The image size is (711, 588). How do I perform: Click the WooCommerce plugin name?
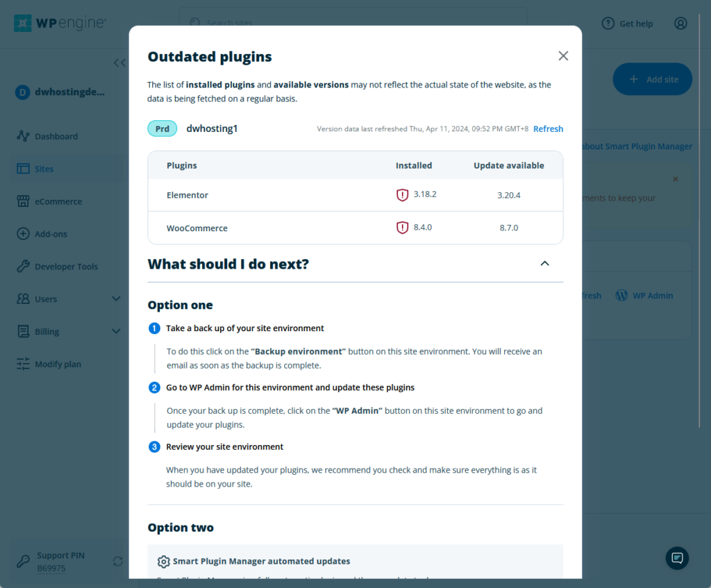click(x=196, y=228)
